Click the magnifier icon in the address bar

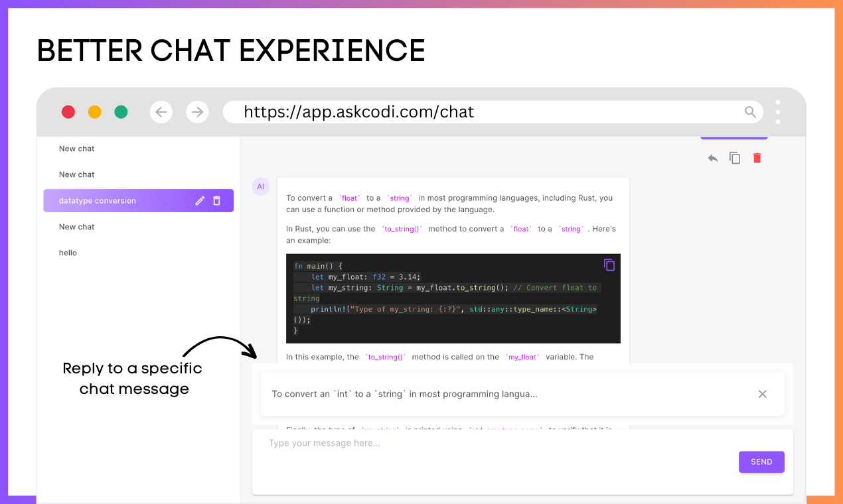tap(750, 112)
